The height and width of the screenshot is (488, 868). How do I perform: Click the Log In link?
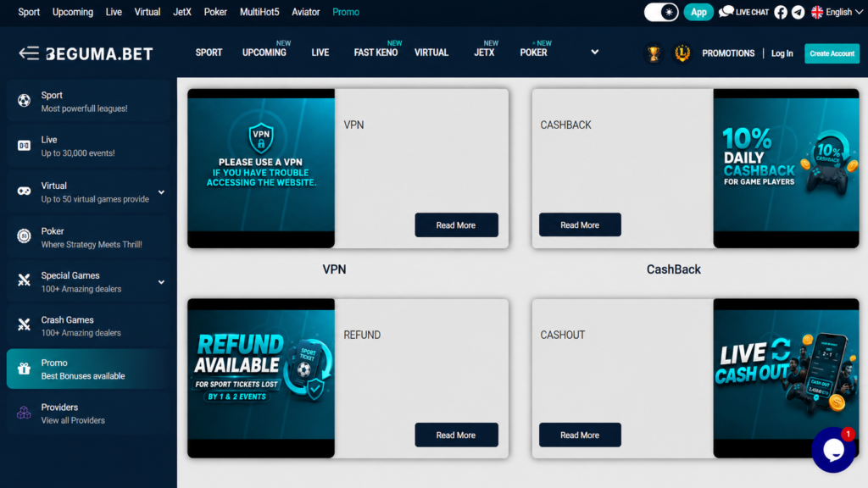pos(782,53)
